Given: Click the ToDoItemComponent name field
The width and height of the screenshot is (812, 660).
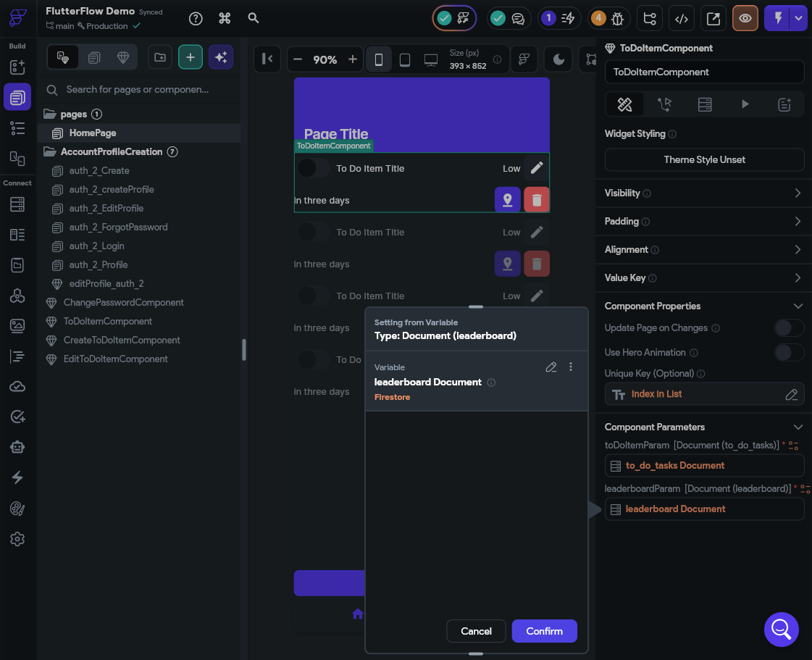Looking at the screenshot, I should pyautogui.click(x=704, y=72).
